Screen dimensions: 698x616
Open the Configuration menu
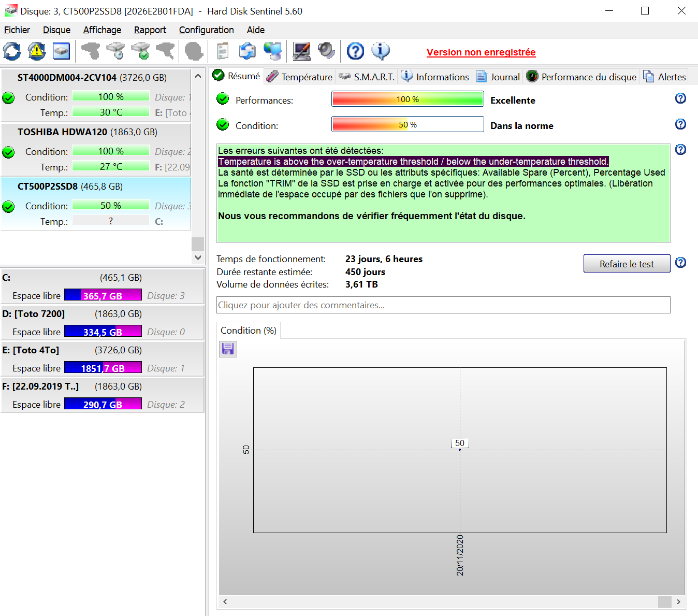[206, 30]
